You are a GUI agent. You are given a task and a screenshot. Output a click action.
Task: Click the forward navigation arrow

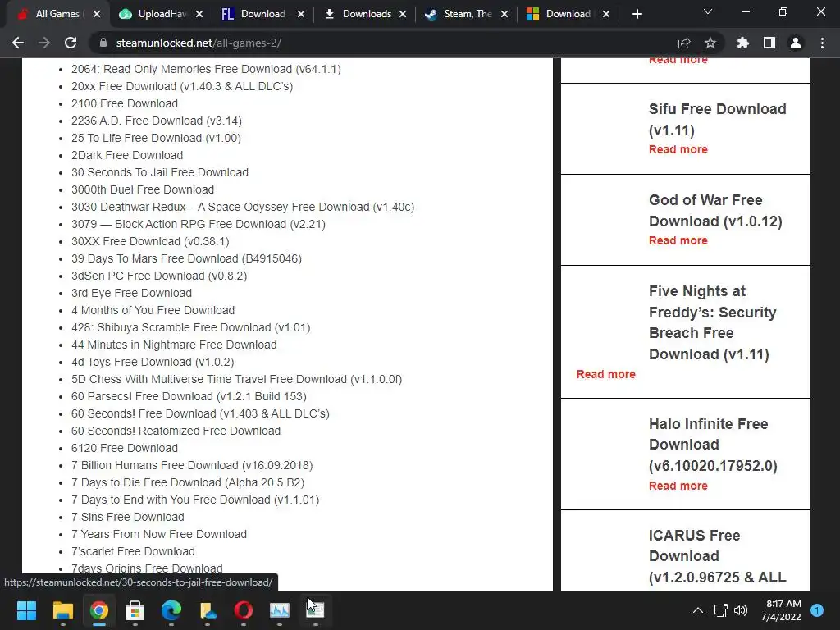point(44,43)
